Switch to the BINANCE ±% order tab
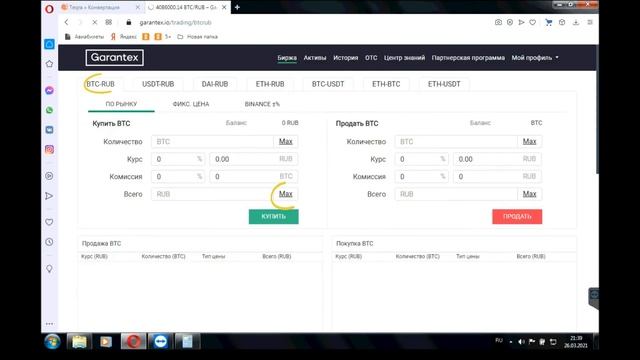Screen dimensions: 640x360 point(262,104)
